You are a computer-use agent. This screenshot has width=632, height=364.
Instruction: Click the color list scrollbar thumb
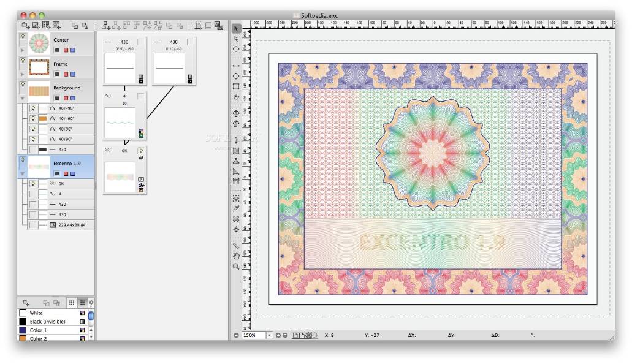(91, 317)
